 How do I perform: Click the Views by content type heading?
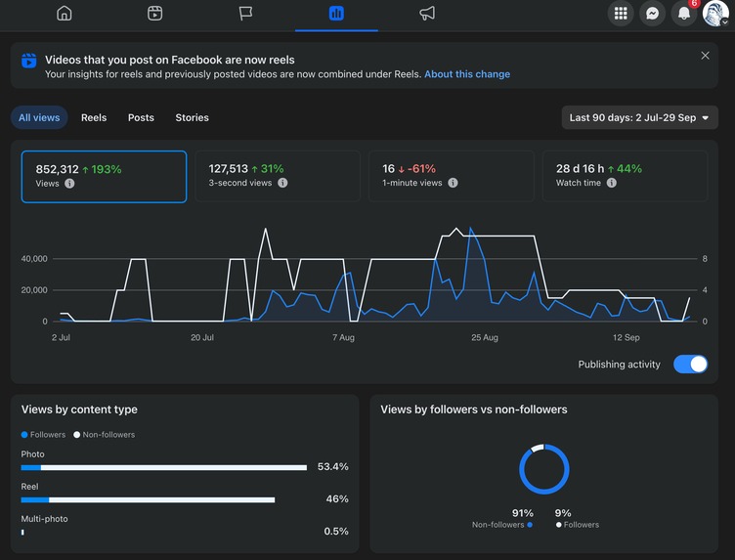pos(79,409)
